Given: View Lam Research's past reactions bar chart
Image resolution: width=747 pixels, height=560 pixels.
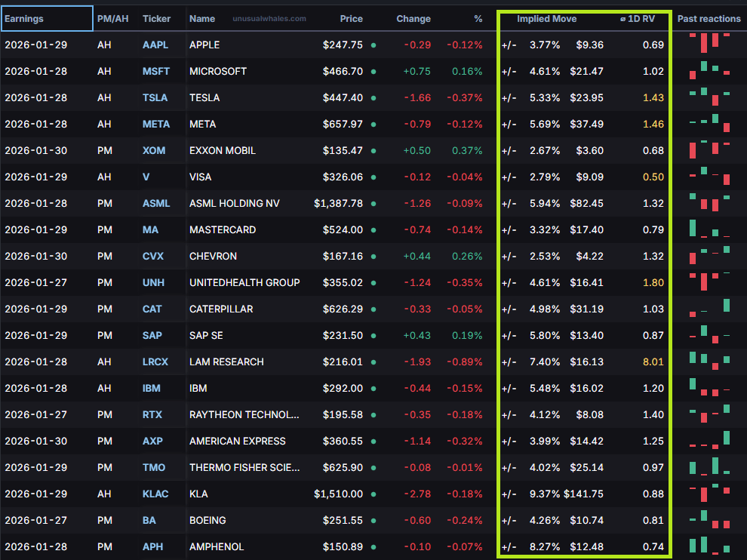Looking at the screenshot, I should (x=710, y=361).
